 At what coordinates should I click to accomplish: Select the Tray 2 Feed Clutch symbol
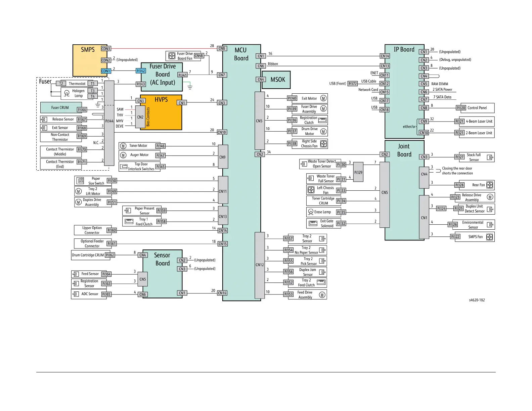[x=321, y=282]
